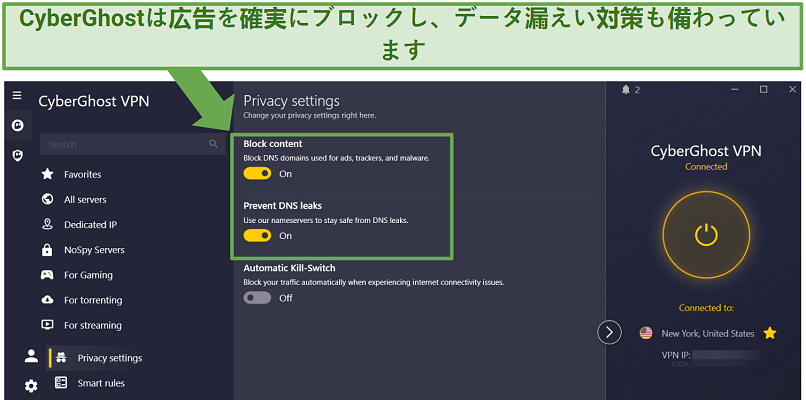Click the All servers globe icon
This screenshot has height=400, width=806.
[x=47, y=199]
